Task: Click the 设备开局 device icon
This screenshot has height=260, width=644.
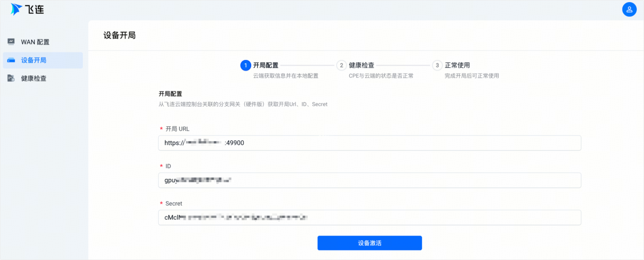Action: [11, 60]
